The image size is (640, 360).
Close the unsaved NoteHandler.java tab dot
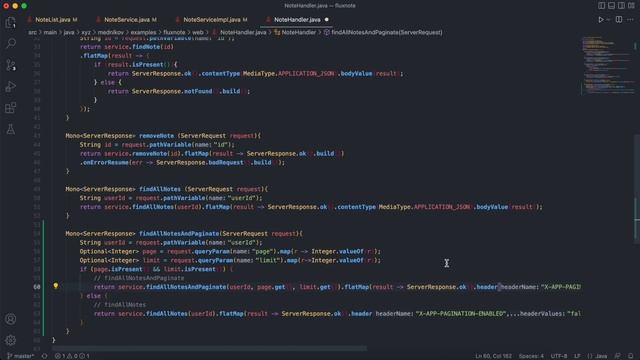point(327,20)
